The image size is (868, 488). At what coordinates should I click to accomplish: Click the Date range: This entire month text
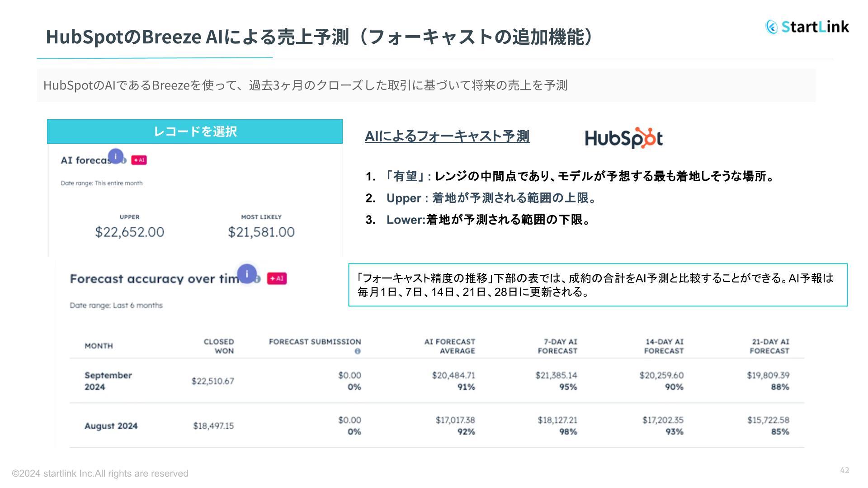tap(102, 183)
